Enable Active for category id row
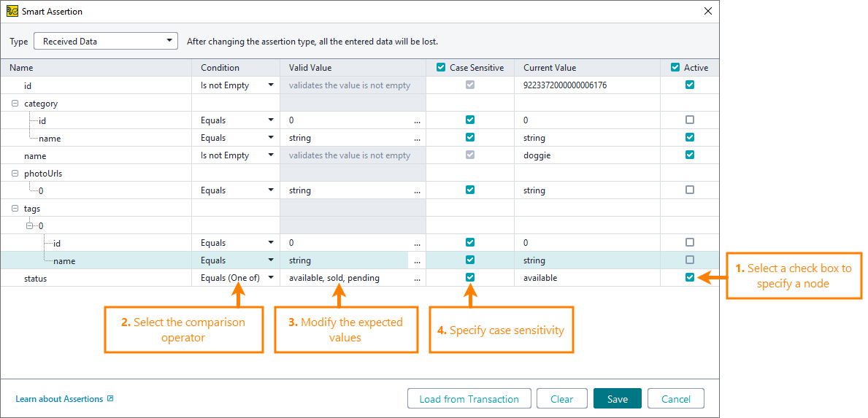Screen dimensions: 868x418 (x=689, y=120)
